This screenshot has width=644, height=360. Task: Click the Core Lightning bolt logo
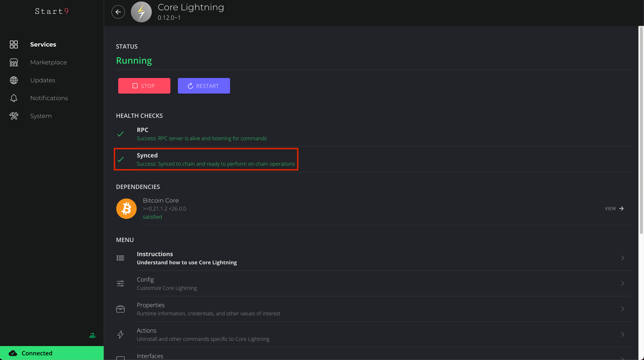coord(141,12)
